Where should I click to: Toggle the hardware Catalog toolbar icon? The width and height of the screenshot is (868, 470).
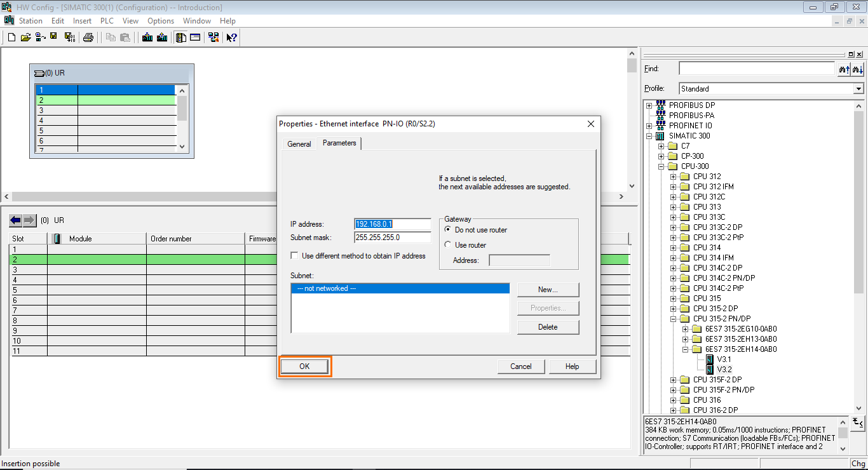181,37
